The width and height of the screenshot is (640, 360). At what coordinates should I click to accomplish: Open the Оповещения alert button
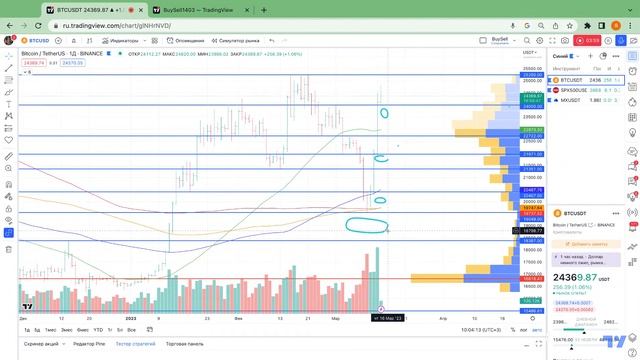[x=185, y=40]
